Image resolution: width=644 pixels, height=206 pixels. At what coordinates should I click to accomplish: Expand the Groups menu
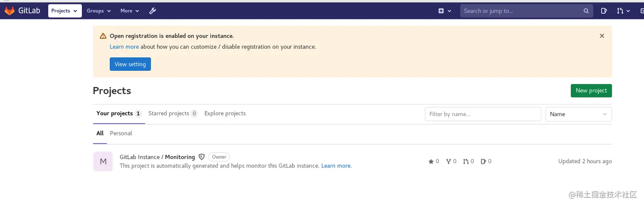tap(99, 11)
